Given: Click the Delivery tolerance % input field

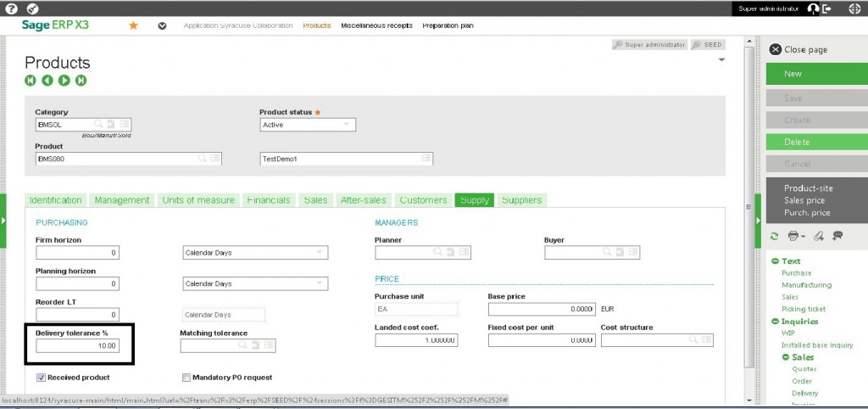Looking at the screenshot, I should point(77,346).
